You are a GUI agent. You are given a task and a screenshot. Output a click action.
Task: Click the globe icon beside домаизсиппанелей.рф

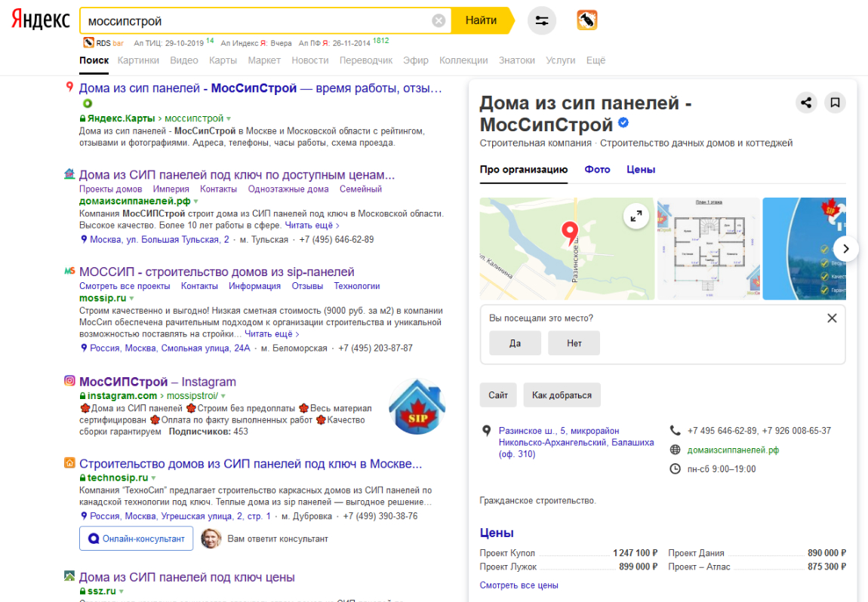pos(675,450)
